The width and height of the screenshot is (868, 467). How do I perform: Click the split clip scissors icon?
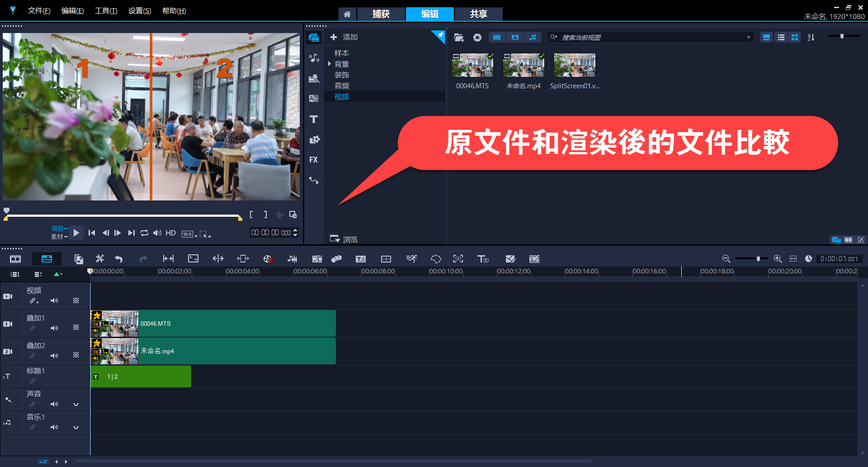[x=279, y=214]
